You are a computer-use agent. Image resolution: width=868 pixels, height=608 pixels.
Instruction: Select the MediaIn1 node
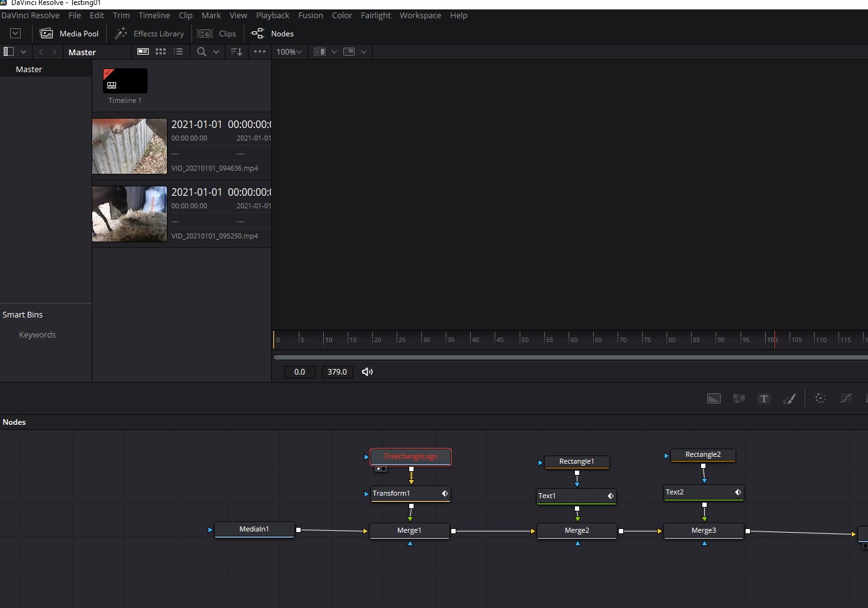(254, 530)
